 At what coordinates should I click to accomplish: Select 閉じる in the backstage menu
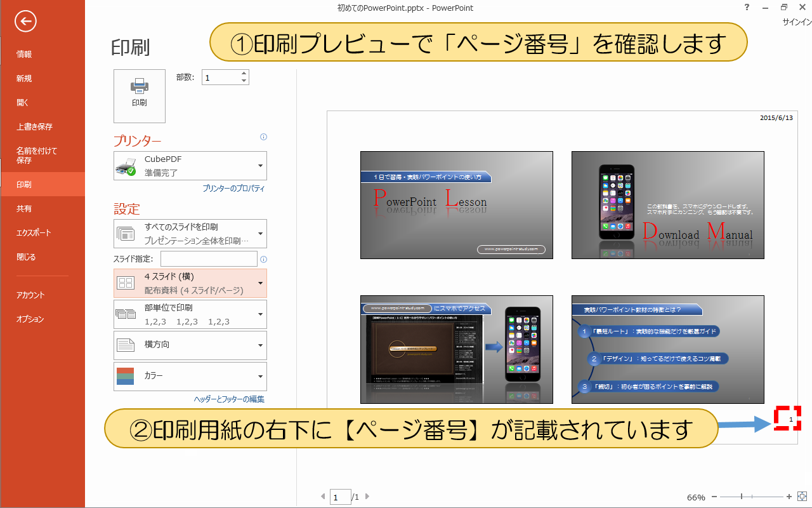pyautogui.click(x=43, y=257)
